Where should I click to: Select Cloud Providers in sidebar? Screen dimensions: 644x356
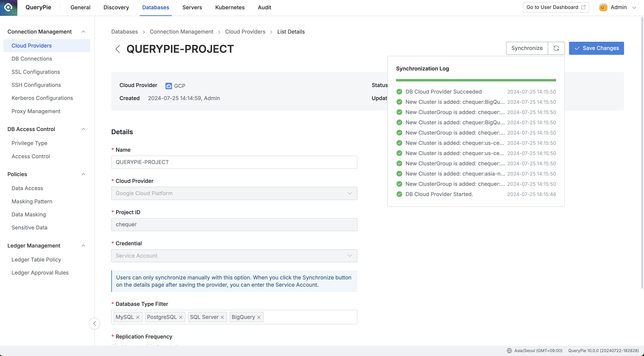[x=47, y=46]
